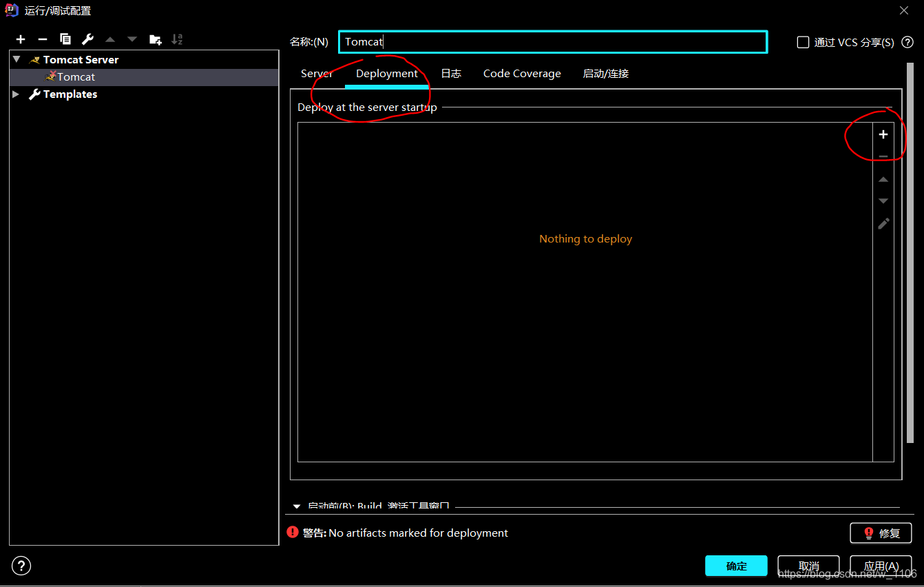
Task: Remove the selected configuration with the minus icon
Action: pos(43,39)
